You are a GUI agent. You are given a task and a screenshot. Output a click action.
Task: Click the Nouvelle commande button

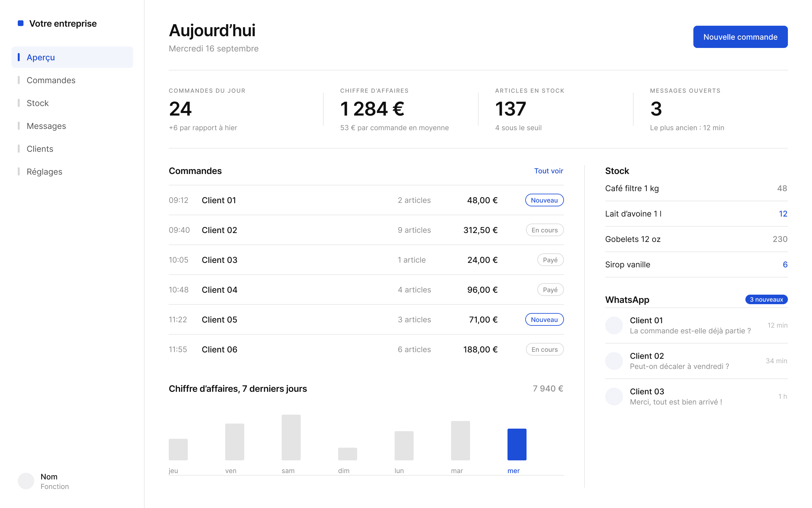point(740,37)
